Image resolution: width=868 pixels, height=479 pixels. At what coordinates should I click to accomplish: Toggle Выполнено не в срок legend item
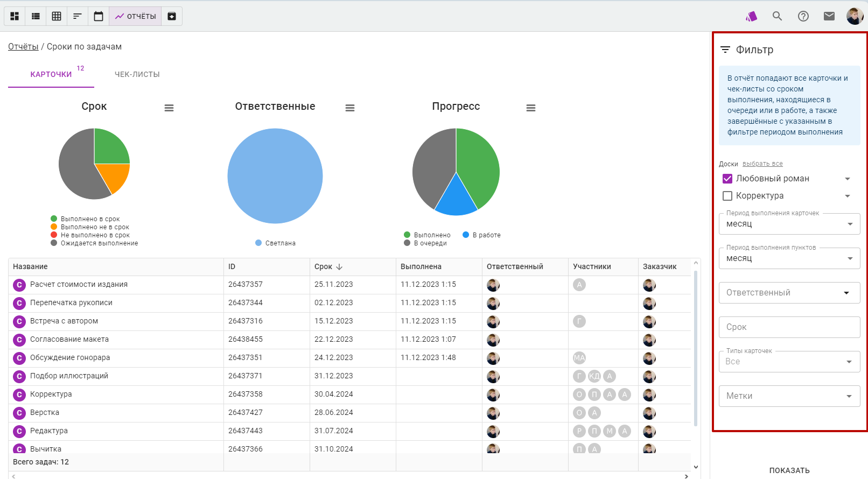(x=89, y=227)
